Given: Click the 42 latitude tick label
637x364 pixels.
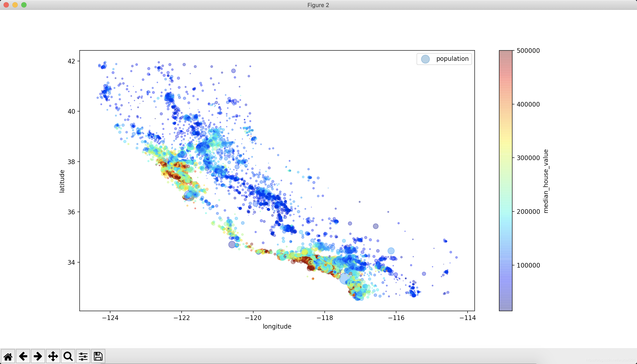Looking at the screenshot, I should (71, 61).
